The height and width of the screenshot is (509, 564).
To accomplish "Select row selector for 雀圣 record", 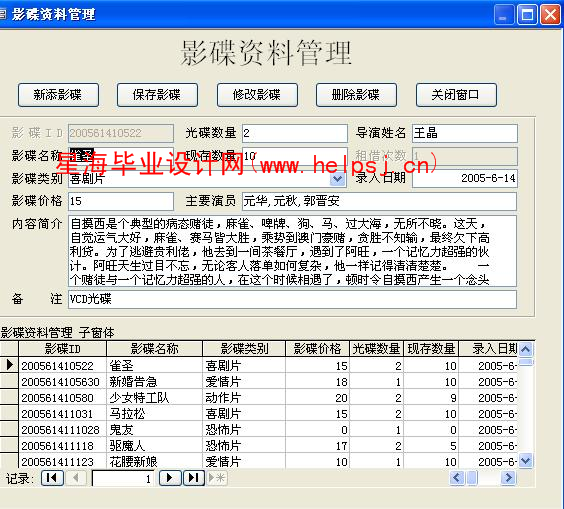I will (9, 365).
